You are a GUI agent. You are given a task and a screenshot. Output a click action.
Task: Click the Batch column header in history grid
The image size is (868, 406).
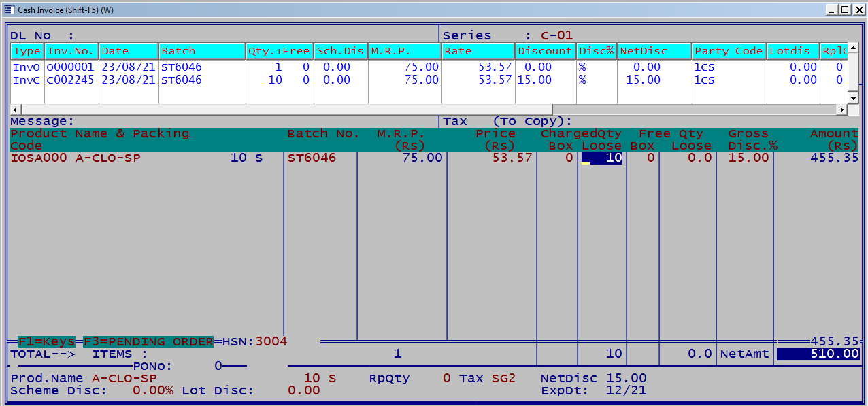click(x=202, y=51)
